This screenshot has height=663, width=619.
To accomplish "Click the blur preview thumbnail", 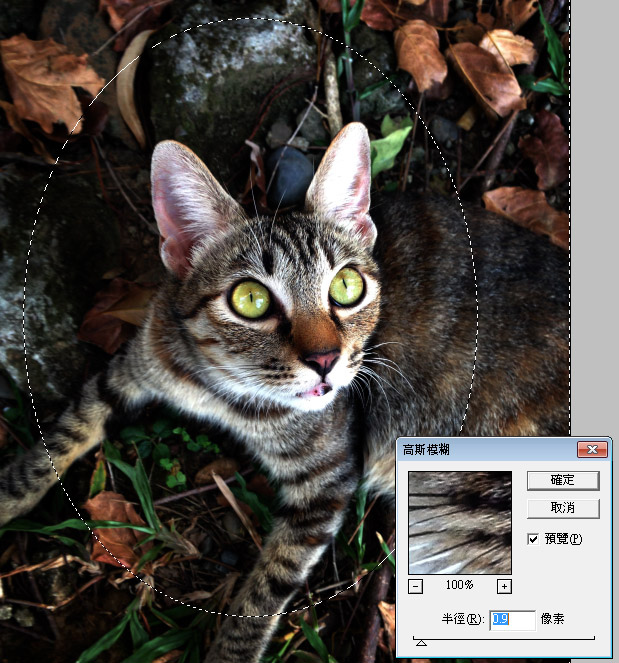I will (460, 523).
